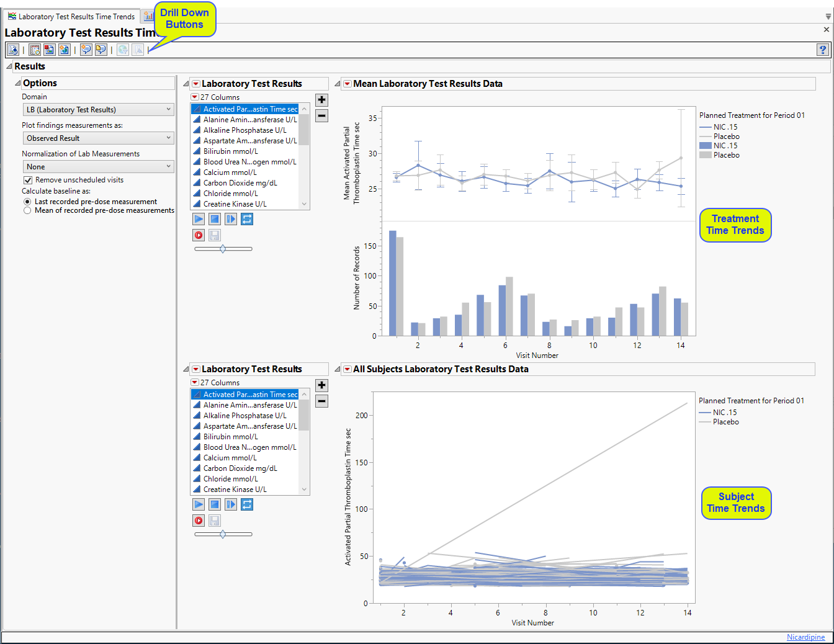Click the speed slider in upper panel
Viewport: 834px width, 644px height.
[223, 249]
